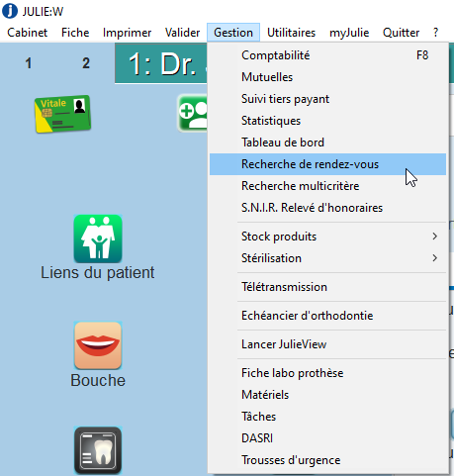Select practitioner tab number 2

click(x=86, y=63)
